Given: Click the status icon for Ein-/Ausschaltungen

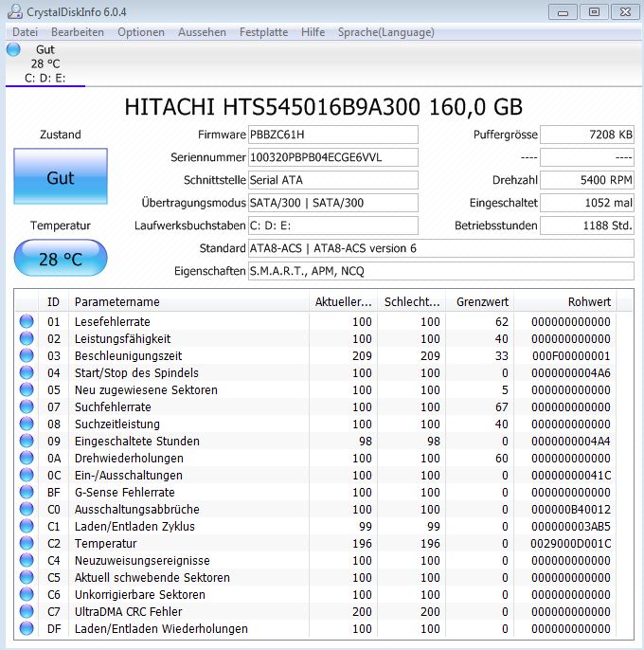Looking at the screenshot, I should coord(27,475).
